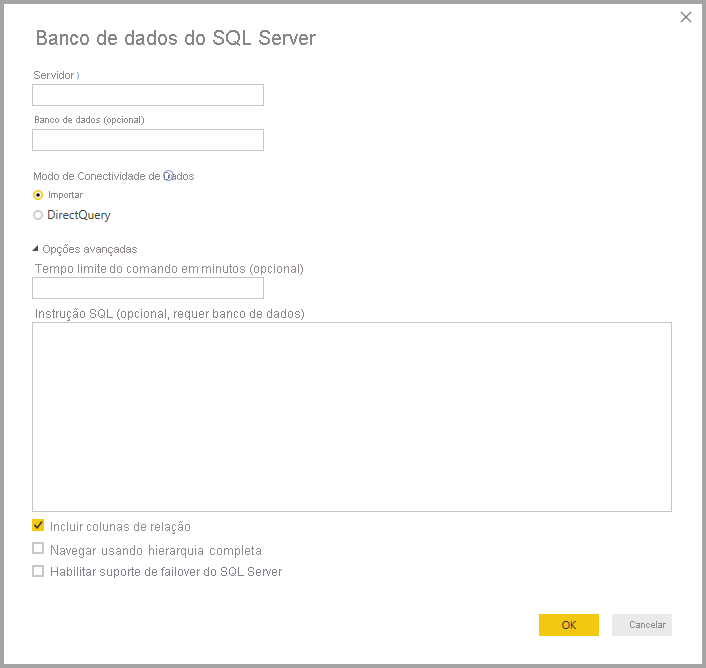706x668 pixels.
Task: Click the Tempo limite do comando field
Action: pos(148,288)
